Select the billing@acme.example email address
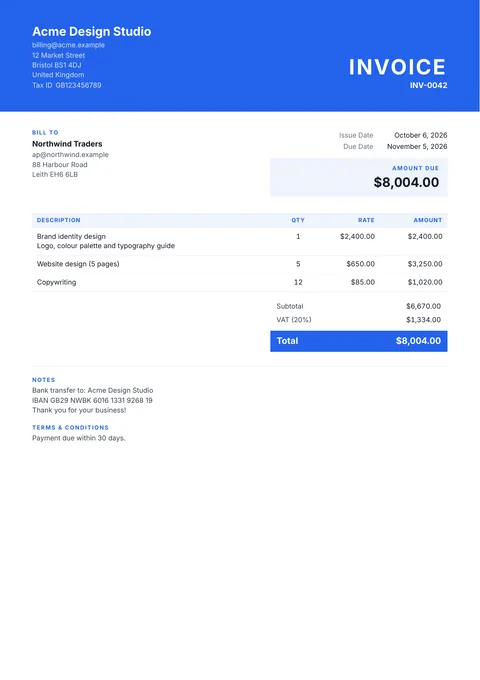This screenshot has height=680, width=480. coord(69,45)
